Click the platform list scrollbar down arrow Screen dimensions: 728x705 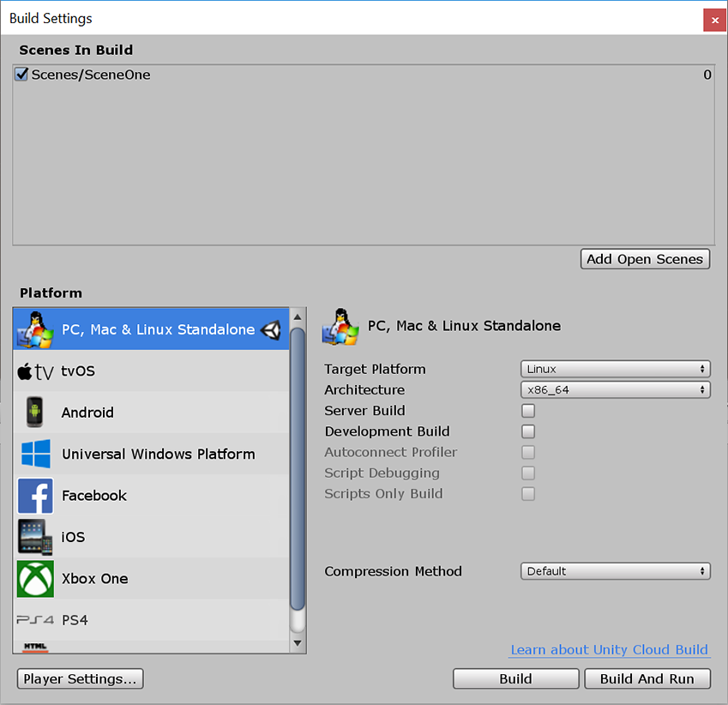pyautogui.click(x=298, y=642)
